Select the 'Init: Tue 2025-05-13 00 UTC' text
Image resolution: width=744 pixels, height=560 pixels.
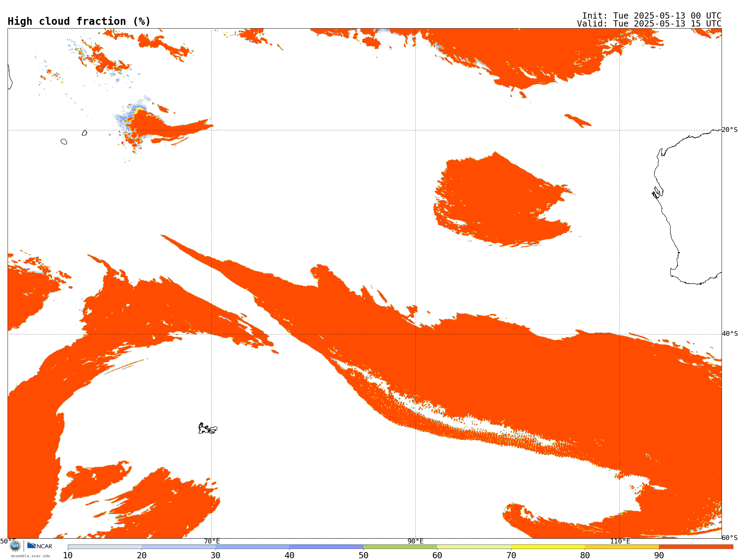[652, 16]
